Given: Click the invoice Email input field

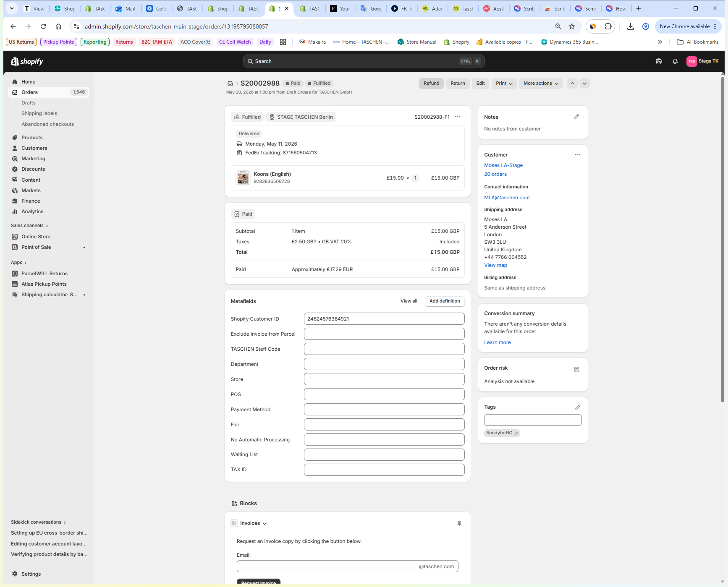Looking at the screenshot, I should [x=348, y=566].
